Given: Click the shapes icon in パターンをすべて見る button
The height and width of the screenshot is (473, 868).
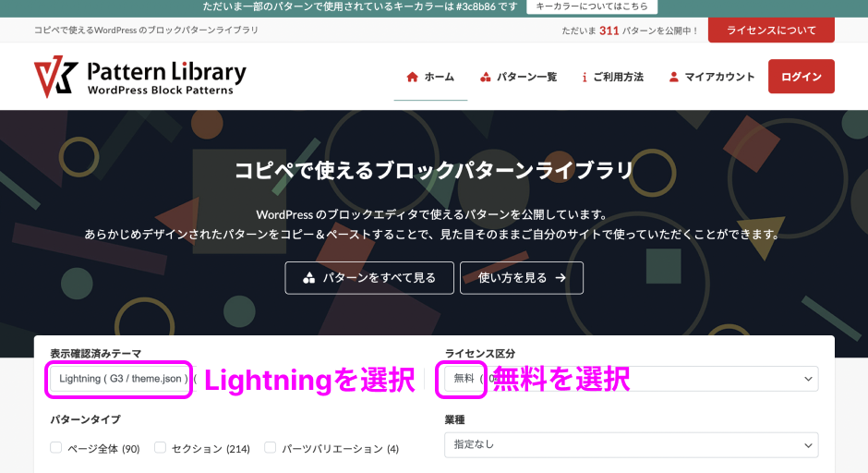Looking at the screenshot, I should 309,278.
